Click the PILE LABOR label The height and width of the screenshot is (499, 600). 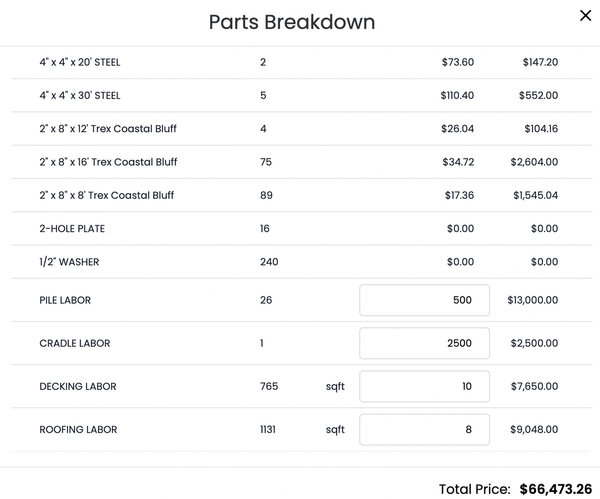pyautogui.click(x=65, y=300)
